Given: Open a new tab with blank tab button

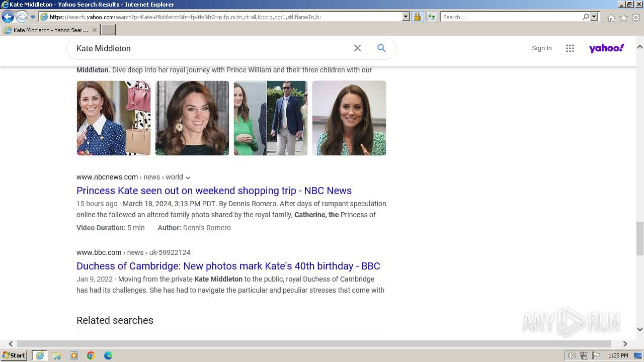Looking at the screenshot, I should (108, 30).
